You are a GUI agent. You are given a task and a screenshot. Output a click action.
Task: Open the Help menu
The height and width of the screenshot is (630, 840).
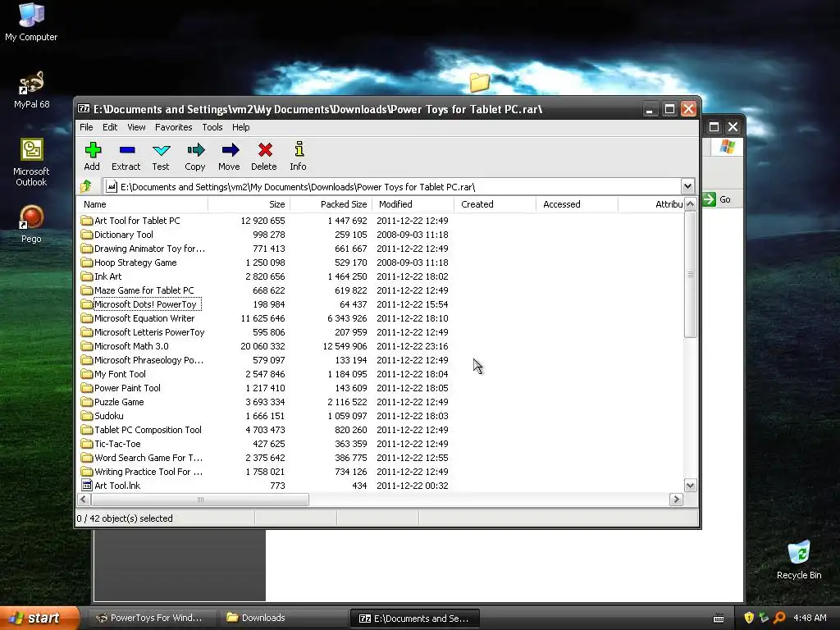coord(240,127)
